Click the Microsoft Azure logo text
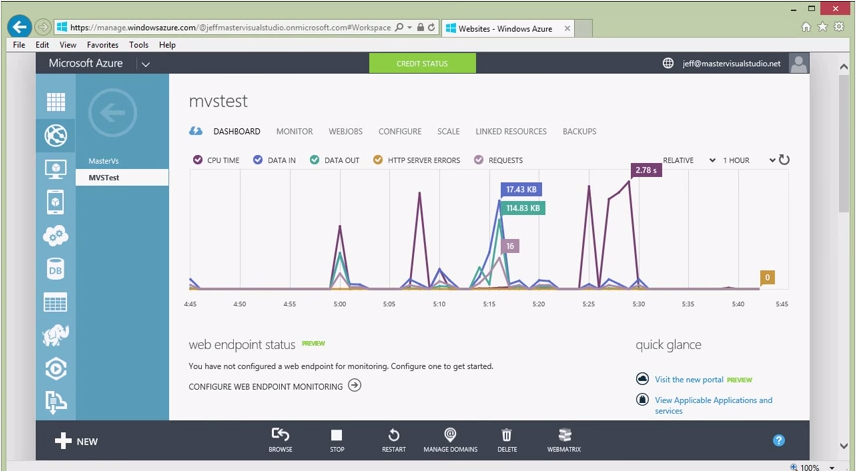The width and height of the screenshot is (856, 471). (x=86, y=63)
